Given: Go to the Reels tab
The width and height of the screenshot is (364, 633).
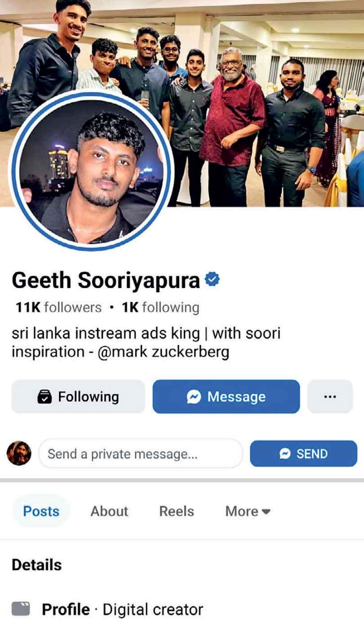Looking at the screenshot, I should (x=177, y=511).
